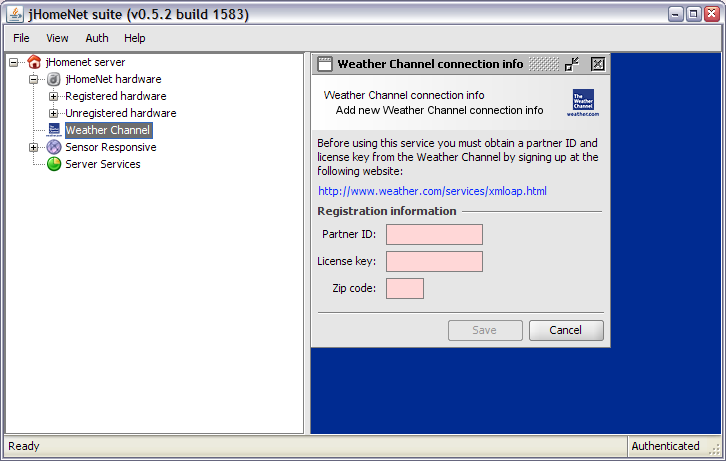Click the Server Services green clock icon
The image size is (726, 461).
pos(54,164)
